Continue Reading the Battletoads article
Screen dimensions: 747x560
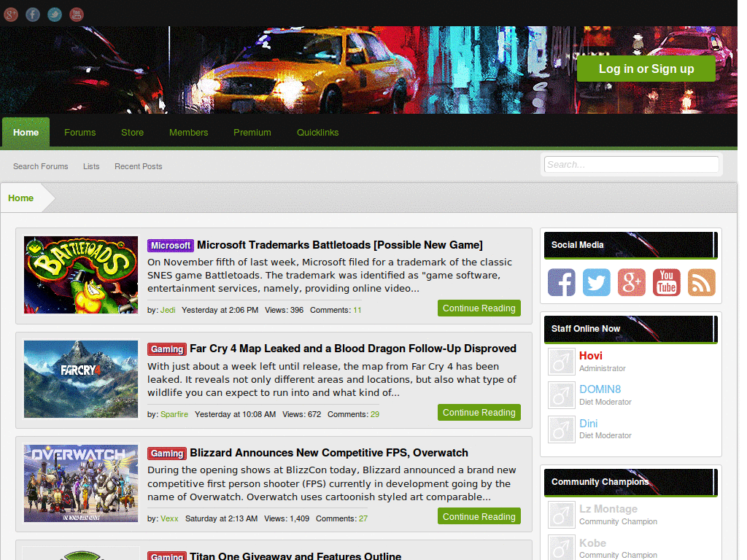click(x=479, y=308)
